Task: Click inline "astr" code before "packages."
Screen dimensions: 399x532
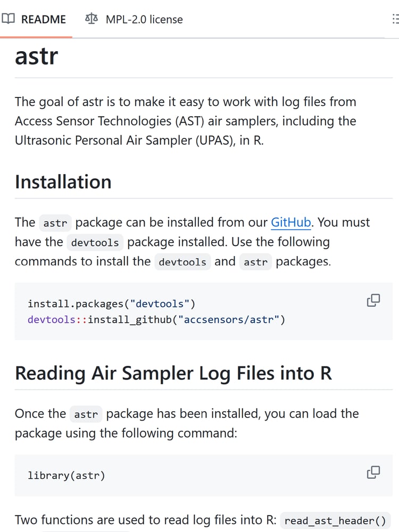Action: click(x=255, y=262)
